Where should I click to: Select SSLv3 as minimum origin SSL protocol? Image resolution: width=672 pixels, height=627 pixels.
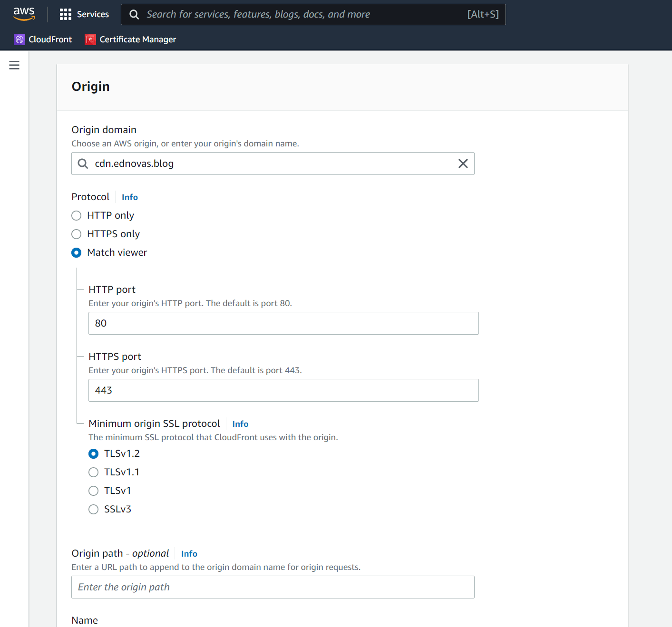[x=93, y=509]
